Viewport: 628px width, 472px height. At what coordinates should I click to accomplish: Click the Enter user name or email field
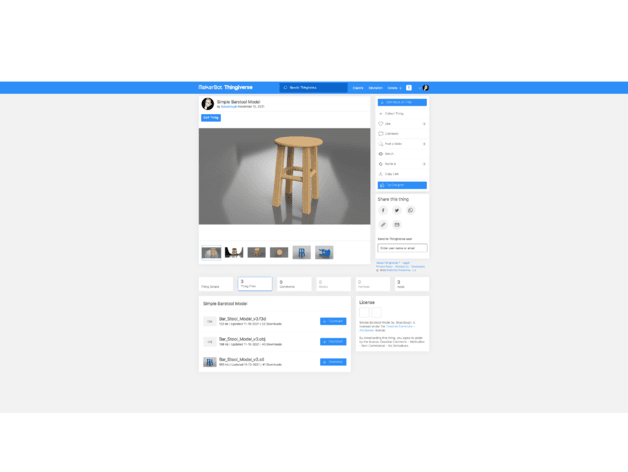(x=402, y=248)
